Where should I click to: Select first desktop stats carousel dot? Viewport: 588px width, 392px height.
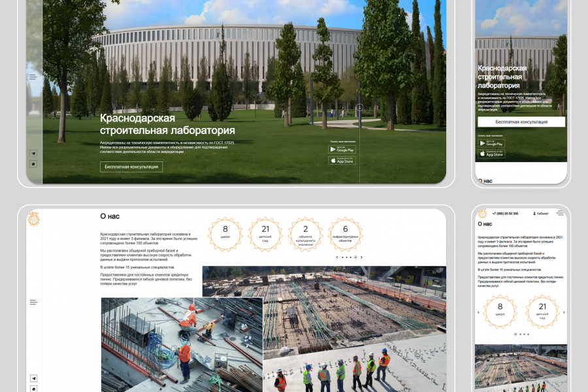click(343, 257)
